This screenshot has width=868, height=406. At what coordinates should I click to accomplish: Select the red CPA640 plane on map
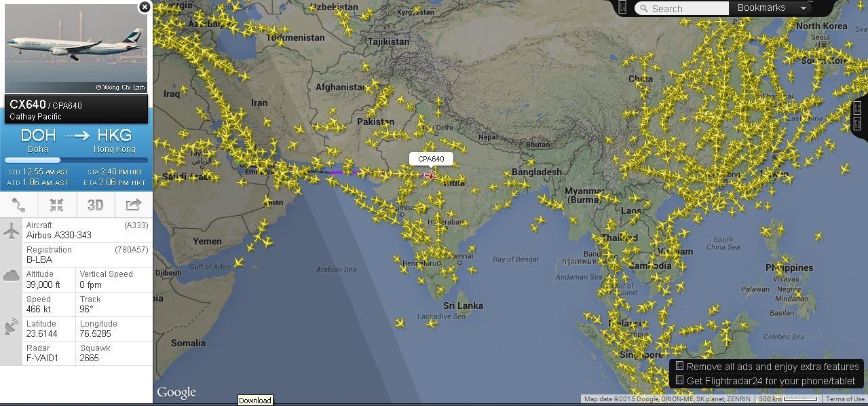430,176
